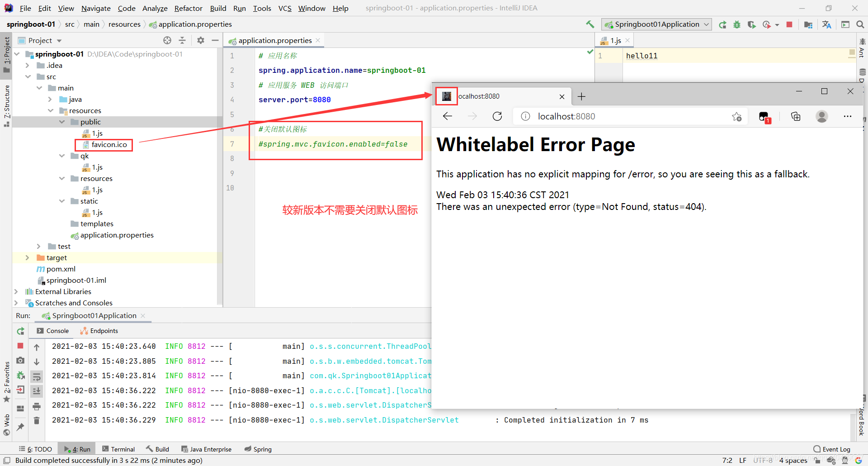This screenshot has width=868, height=466.
Task: Expand the java folder
Action: (x=50, y=99)
